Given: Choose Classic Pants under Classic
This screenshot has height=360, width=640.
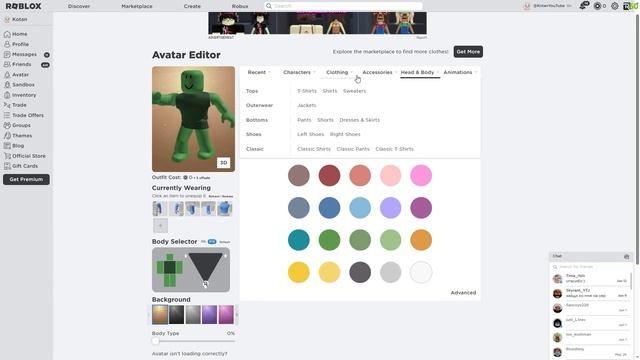Looking at the screenshot, I should point(353,149).
